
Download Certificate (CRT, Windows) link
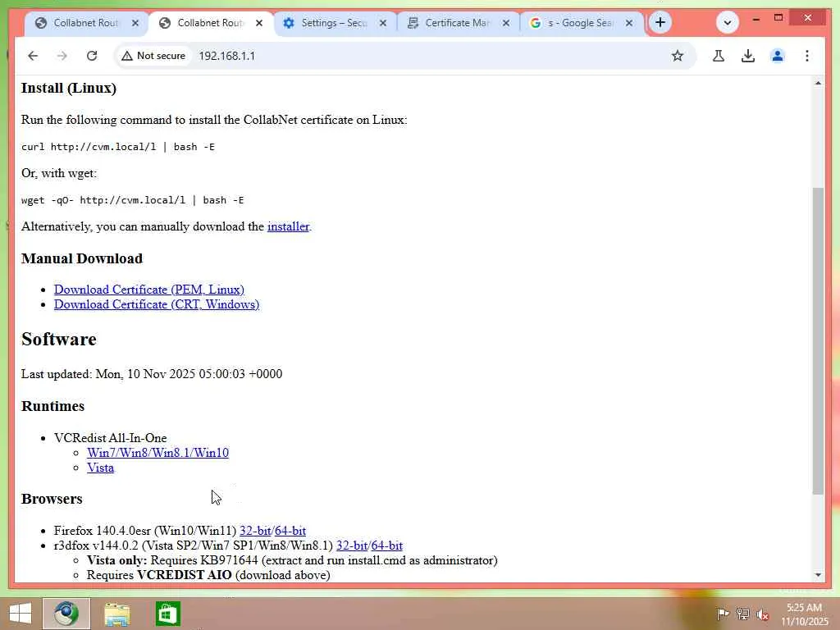pos(157,304)
